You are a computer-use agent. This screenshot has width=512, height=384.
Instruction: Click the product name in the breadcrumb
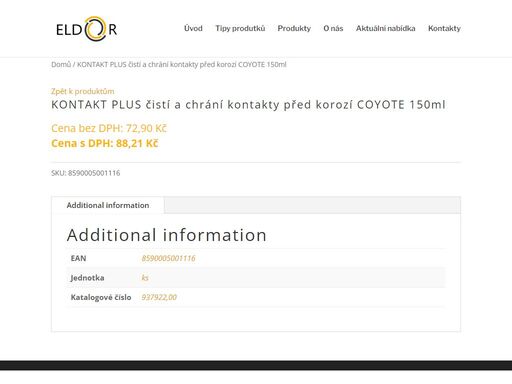tap(182, 64)
